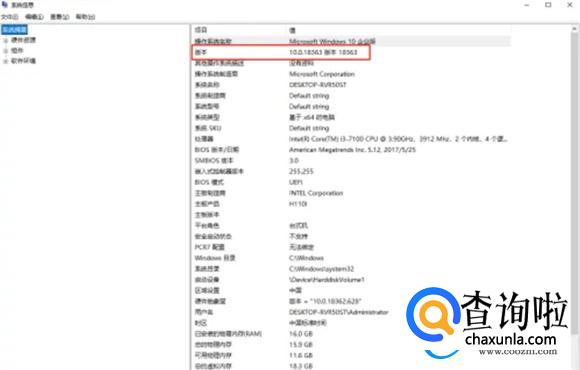
Task: Expand the 硬件资源 tree node
Action: (x=6, y=40)
